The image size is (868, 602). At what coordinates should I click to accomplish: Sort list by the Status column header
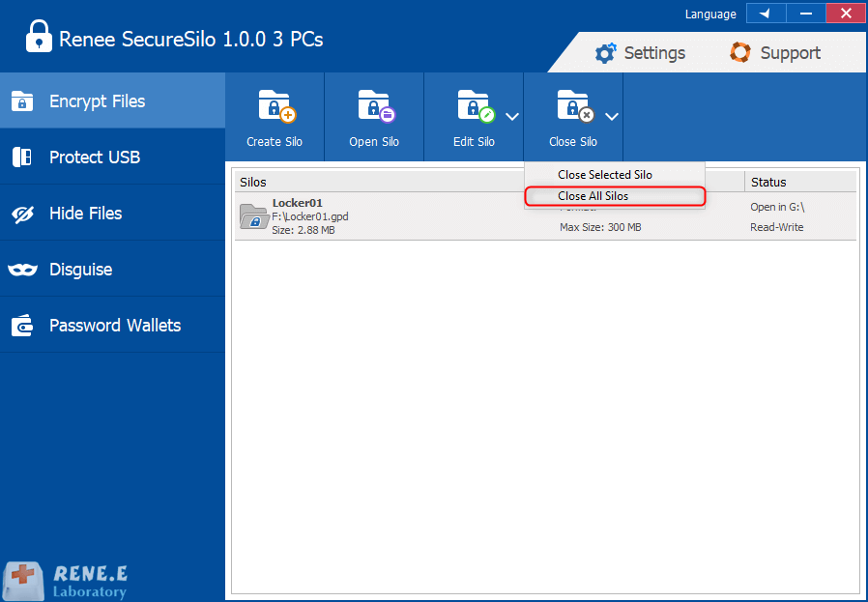pos(769,182)
